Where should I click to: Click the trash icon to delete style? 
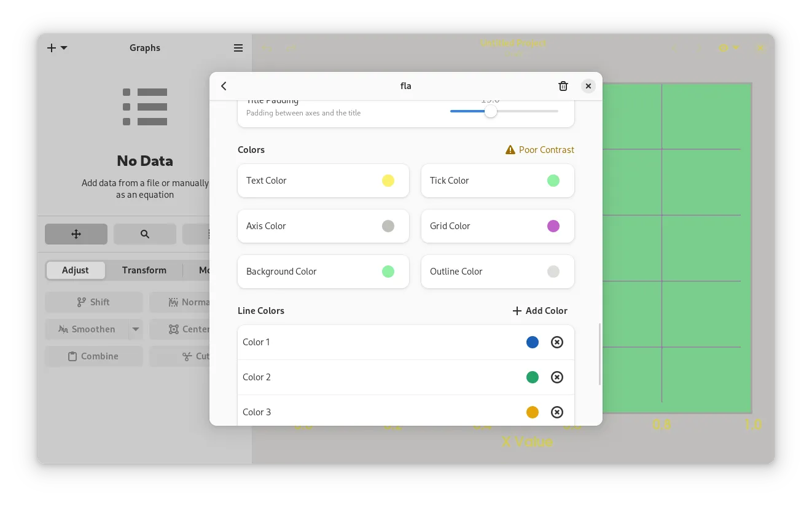pos(563,86)
